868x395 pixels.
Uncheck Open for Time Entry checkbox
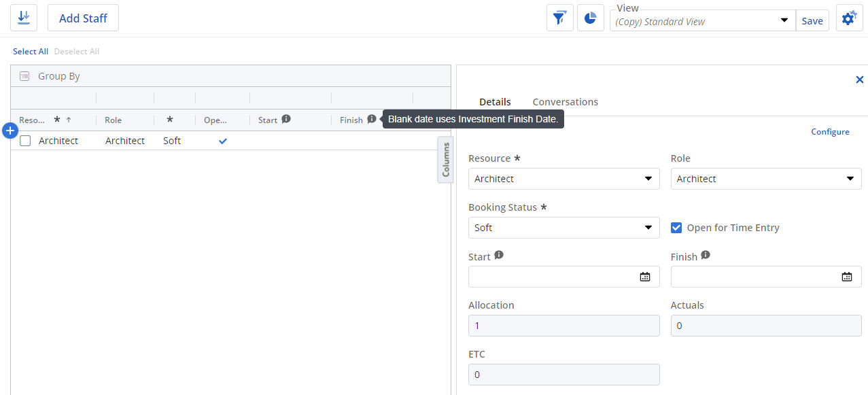pyautogui.click(x=676, y=228)
